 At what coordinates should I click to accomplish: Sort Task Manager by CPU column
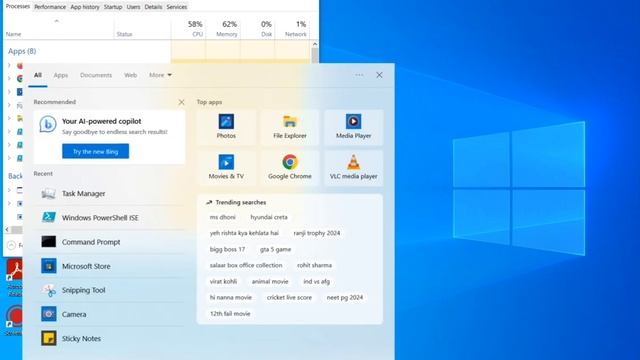pos(188,29)
